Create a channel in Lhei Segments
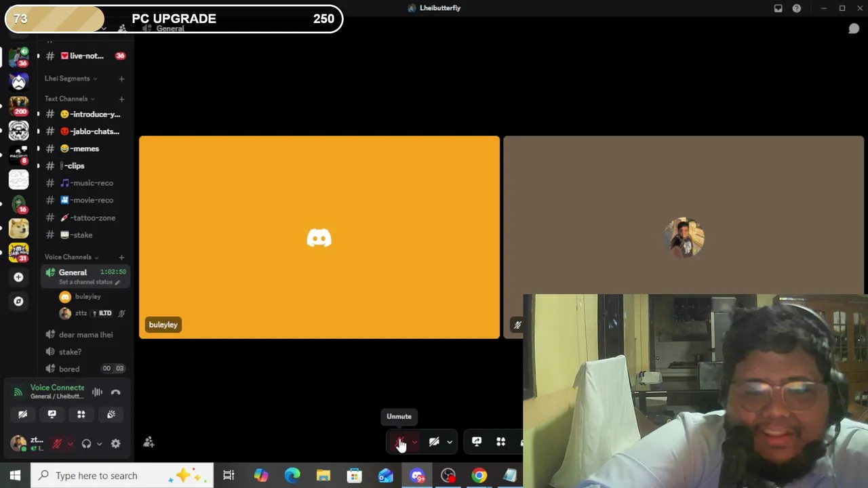The width and height of the screenshot is (868, 488). click(x=121, y=79)
